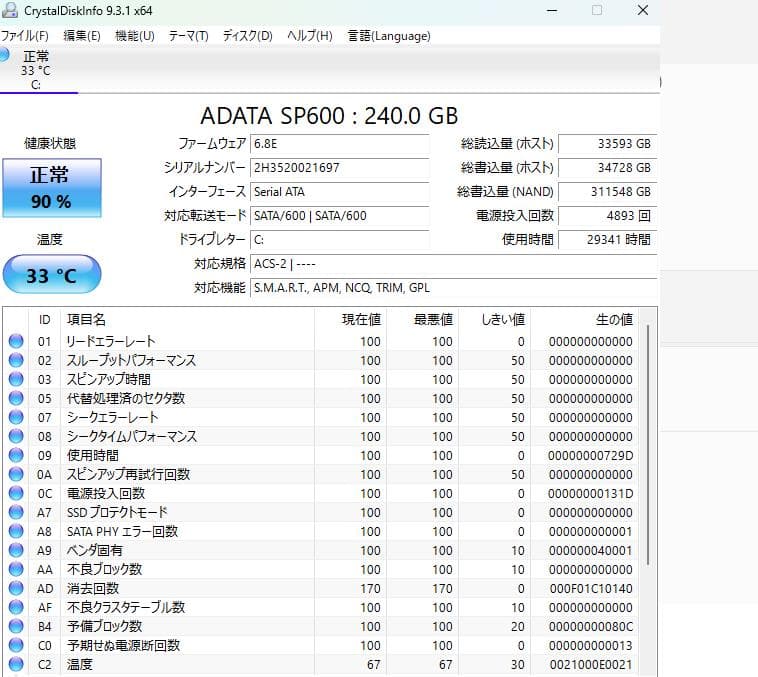The image size is (758, 677).
Task: Click power on hours value 29341 時間
Action: [x=608, y=239]
